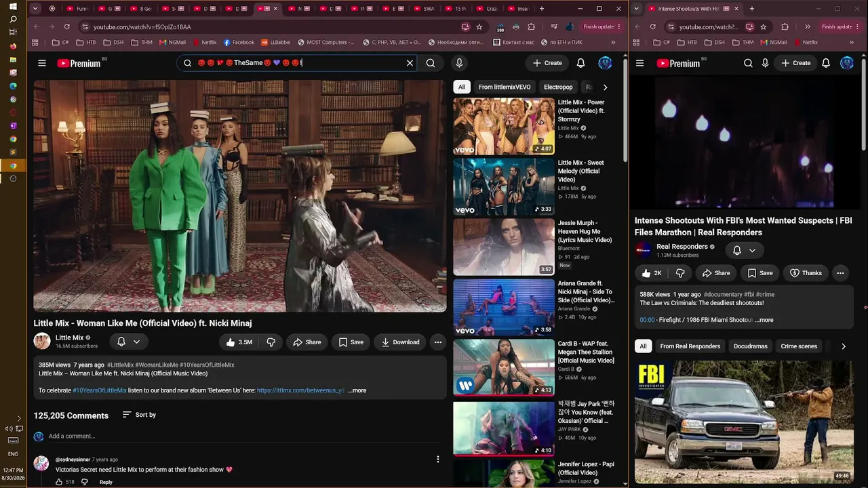Select the Docudramas chip in right window

coord(750,346)
